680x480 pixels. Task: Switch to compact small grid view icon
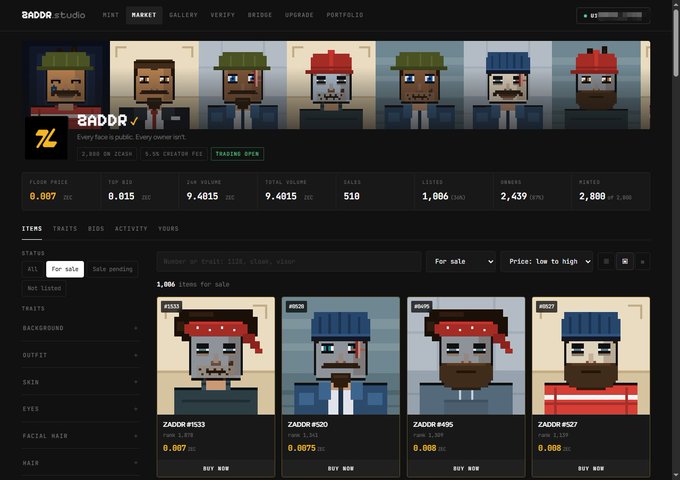click(642, 261)
